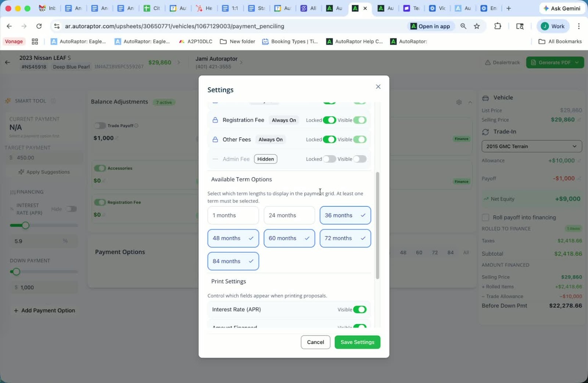The height and width of the screenshot is (383, 588).
Task: Collapse the Balance Adjustments section chevron
Action: point(470,102)
